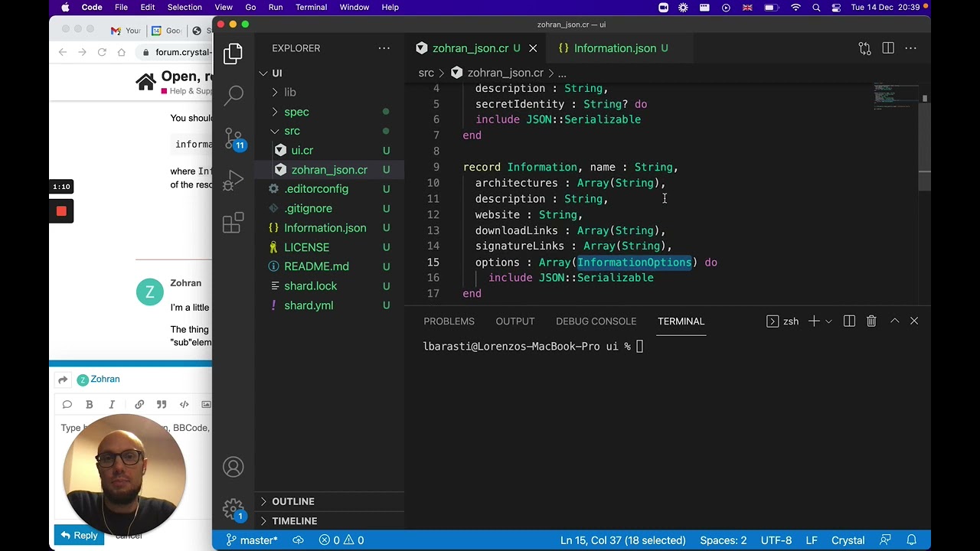The image size is (980, 551).
Task: Open the Extensions view
Action: (234, 223)
